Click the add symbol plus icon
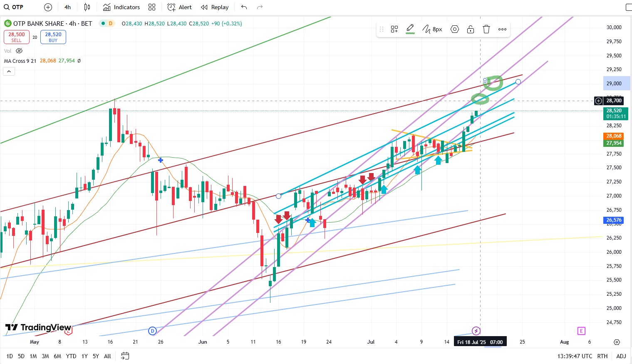This screenshot has width=632, height=364. [x=48, y=7]
